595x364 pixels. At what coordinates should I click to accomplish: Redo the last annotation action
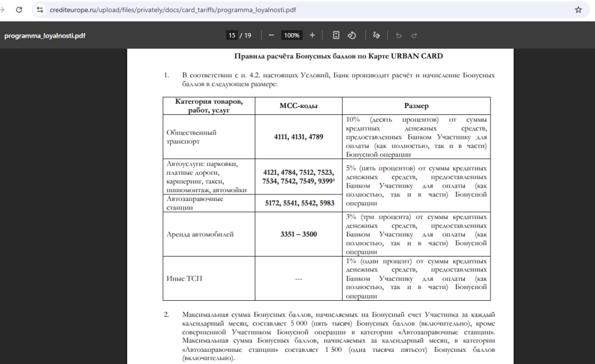pos(414,35)
